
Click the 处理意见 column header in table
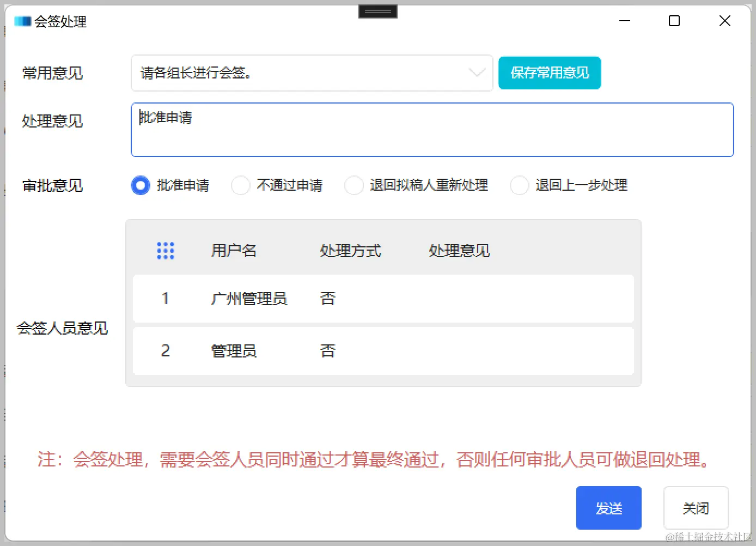pyautogui.click(x=460, y=251)
